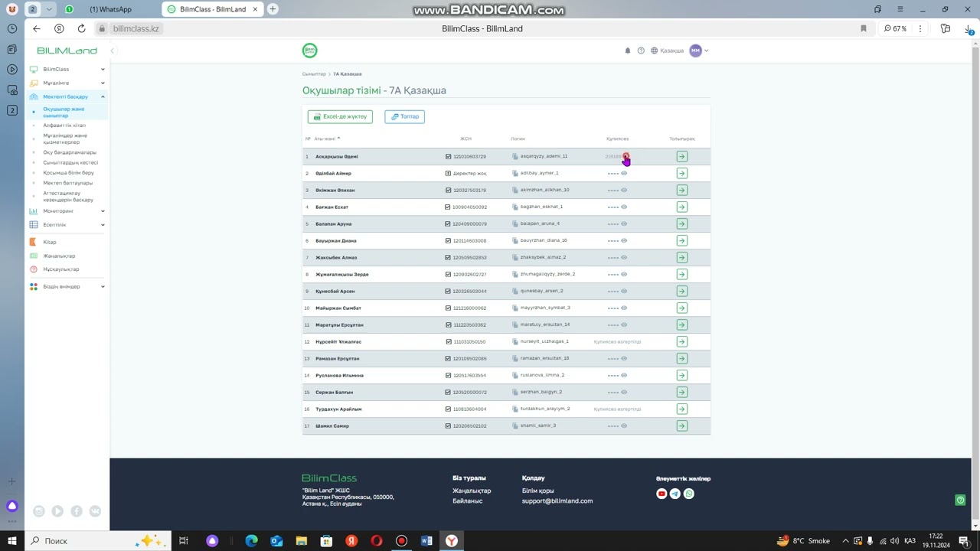Open details arrow for Асқарқызы Әдемі
Viewport: 980px width, 551px height.
click(x=681, y=156)
